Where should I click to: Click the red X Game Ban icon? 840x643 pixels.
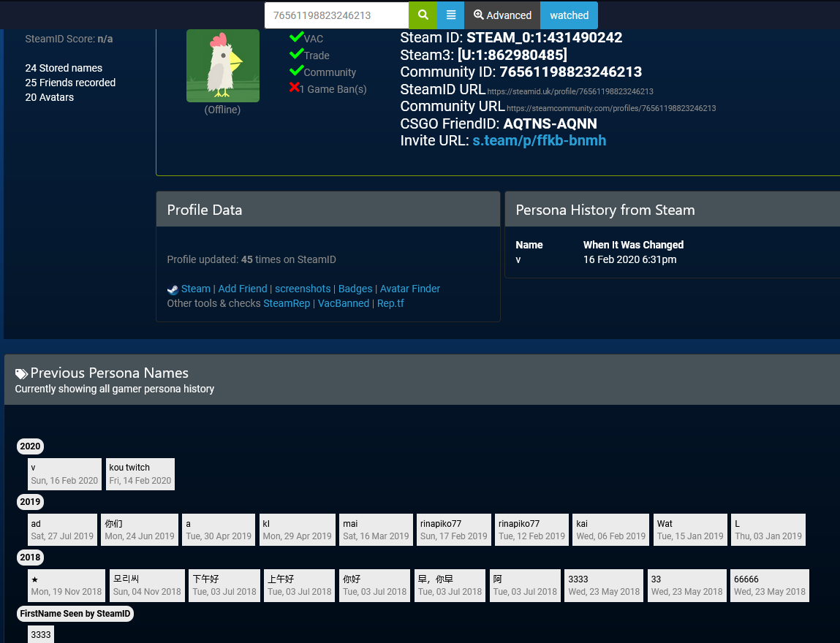tap(294, 87)
